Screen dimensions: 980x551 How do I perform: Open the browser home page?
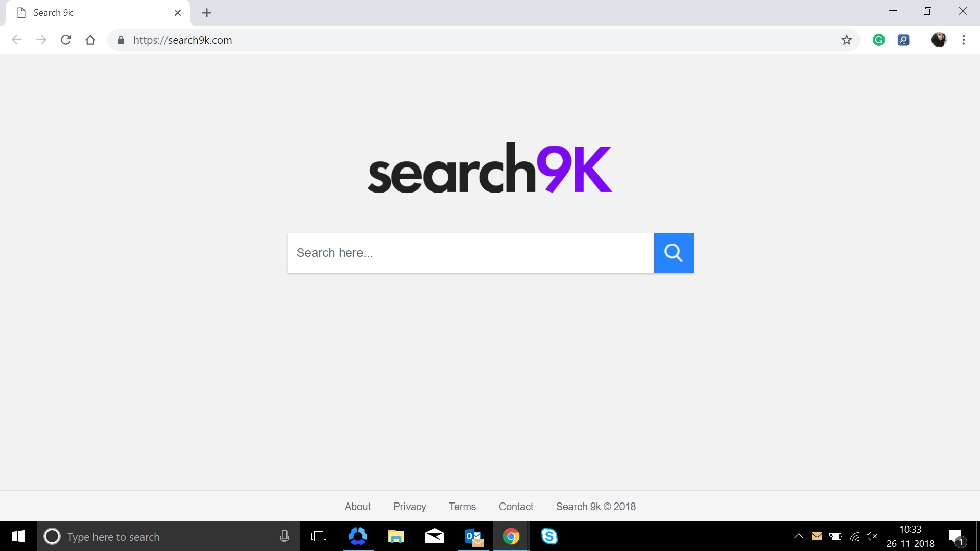(90, 40)
